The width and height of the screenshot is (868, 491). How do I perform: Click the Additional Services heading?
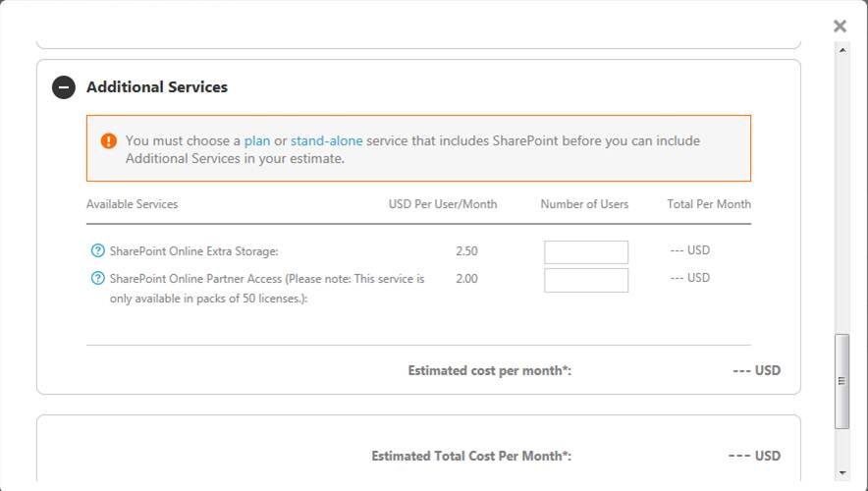[x=157, y=87]
